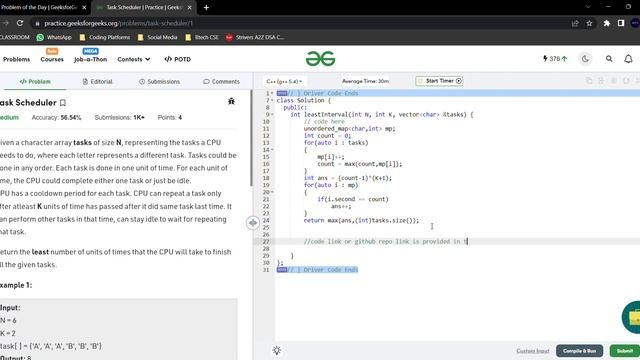Toggle browser side panel icon
Screen dimensions: 640x360
tap(621, 23)
